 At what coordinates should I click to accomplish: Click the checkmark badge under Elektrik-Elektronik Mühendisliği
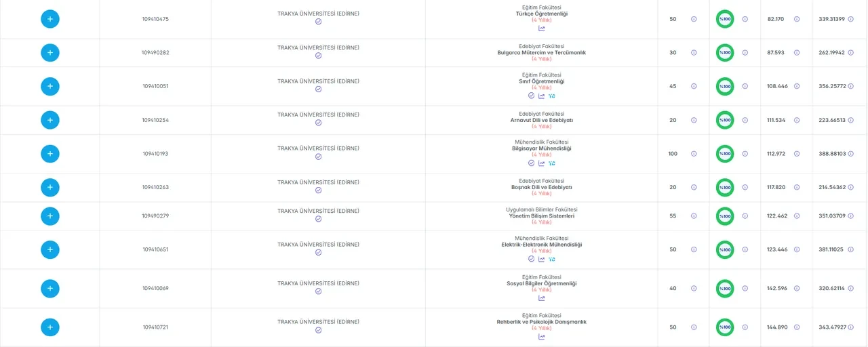pyautogui.click(x=532, y=259)
